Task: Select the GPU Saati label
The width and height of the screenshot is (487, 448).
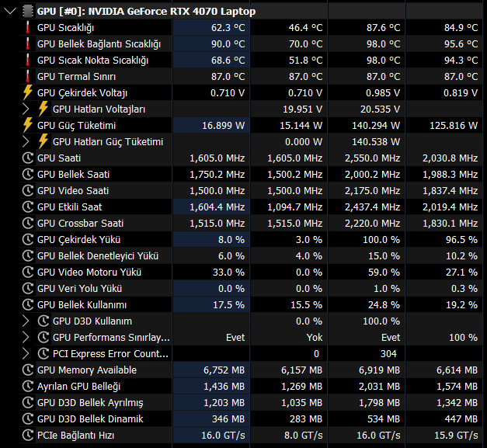Action: (59, 158)
